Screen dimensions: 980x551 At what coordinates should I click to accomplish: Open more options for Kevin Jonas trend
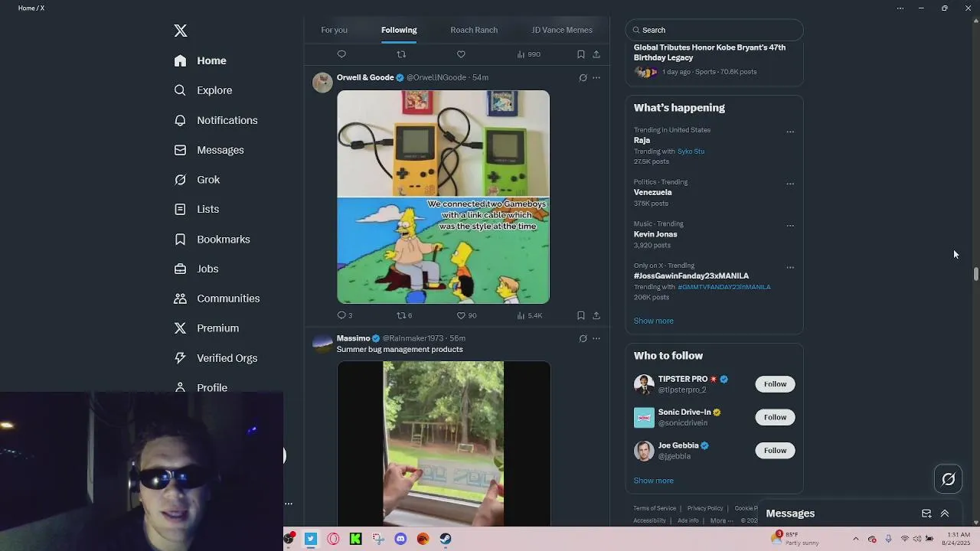(x=790, y=226)
